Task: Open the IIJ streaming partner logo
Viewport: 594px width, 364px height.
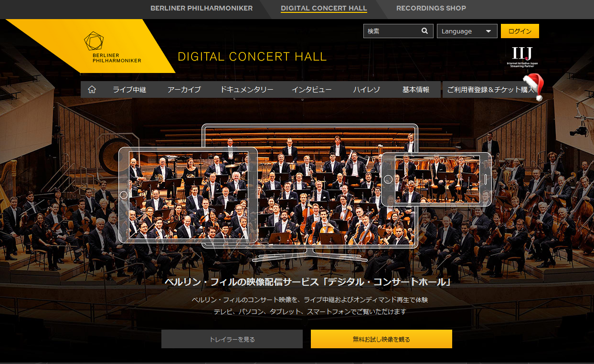Action: (x=522, y=56)
